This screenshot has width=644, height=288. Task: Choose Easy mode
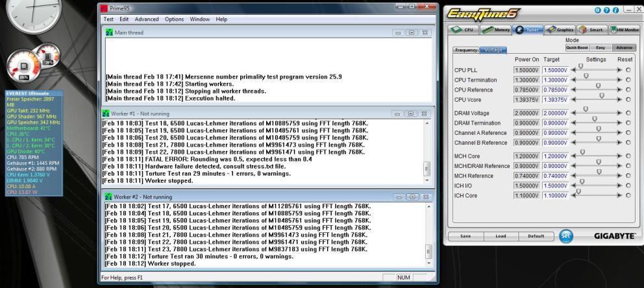pyautogui.click(x=601, y=47)
